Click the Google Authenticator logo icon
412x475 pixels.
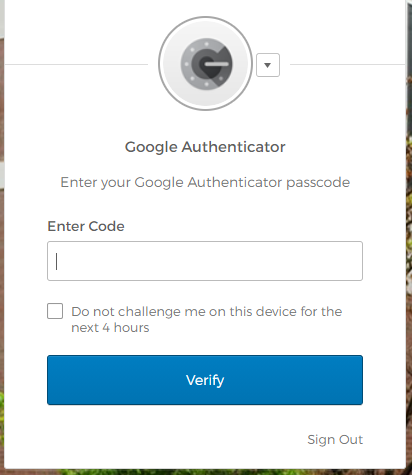pos(206,64)
